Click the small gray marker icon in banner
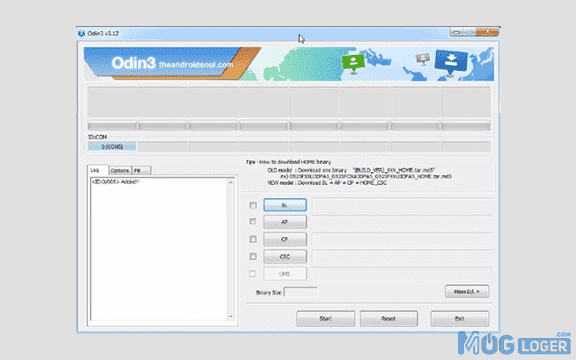Viewport: 576px width, 360px height. point(423,59)
